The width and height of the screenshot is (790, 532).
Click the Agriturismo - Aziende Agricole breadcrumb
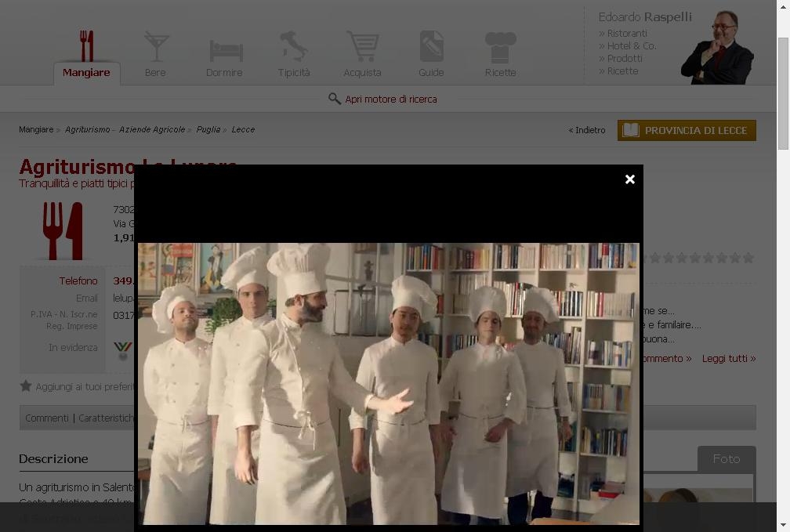point(125,129)
